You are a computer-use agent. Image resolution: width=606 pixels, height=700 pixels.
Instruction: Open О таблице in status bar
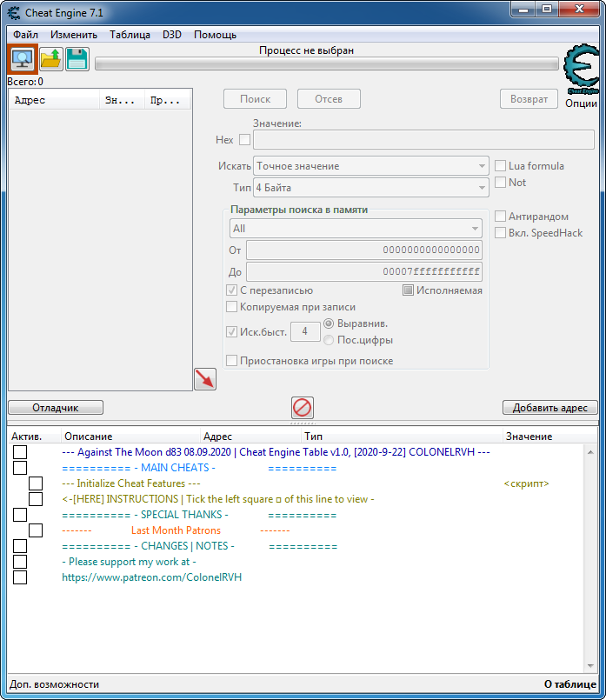coord(569,684)
